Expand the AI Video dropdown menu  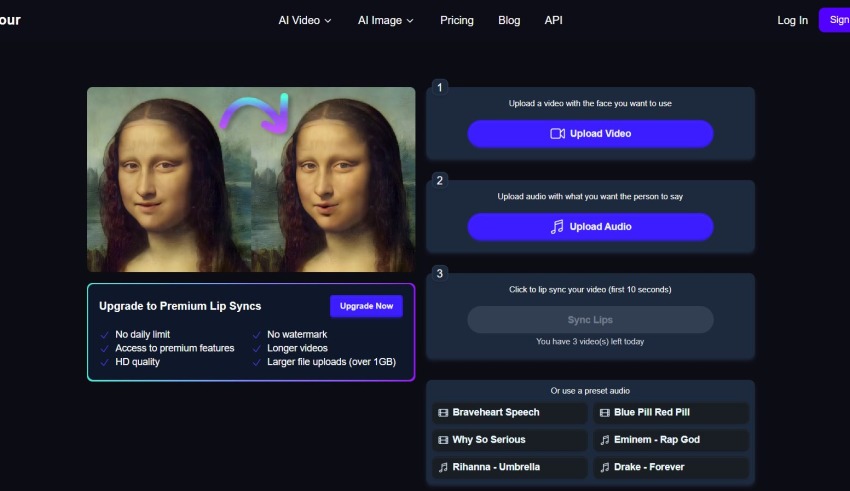point(305,20)
